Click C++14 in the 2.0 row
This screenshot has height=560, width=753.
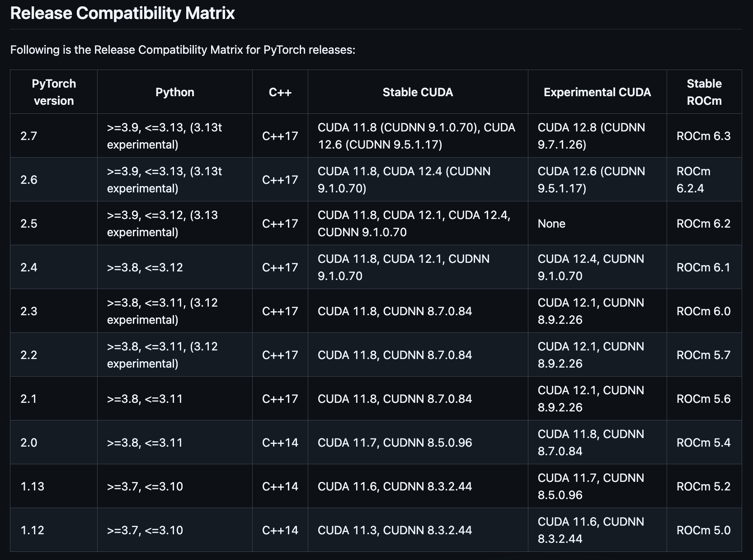point(280,443)
